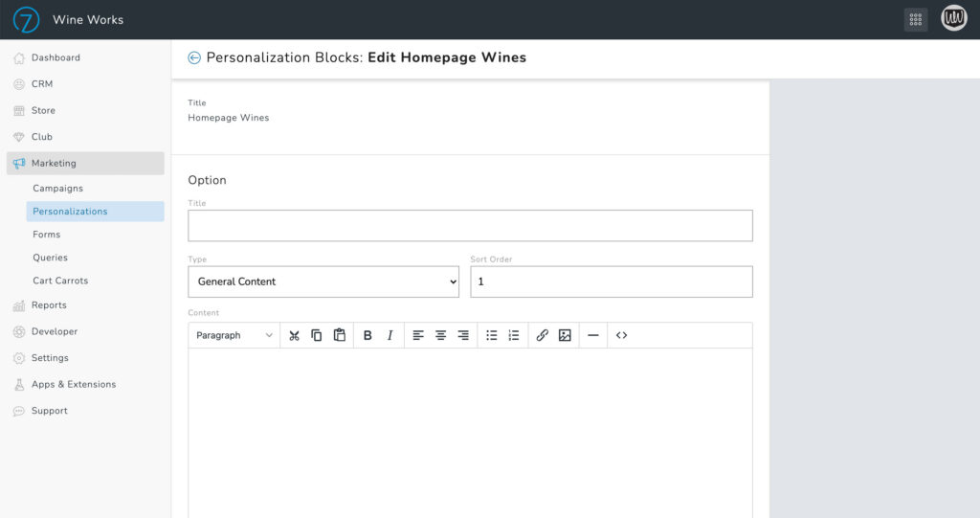Click the Settings gear icon
The image size is (980, 518).
tap(19, 358)
